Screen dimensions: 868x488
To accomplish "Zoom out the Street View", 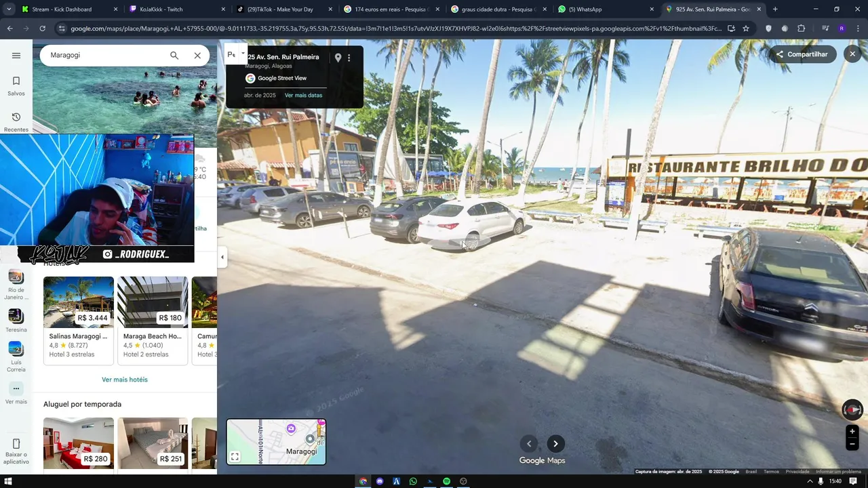I will tap(852, 445).
